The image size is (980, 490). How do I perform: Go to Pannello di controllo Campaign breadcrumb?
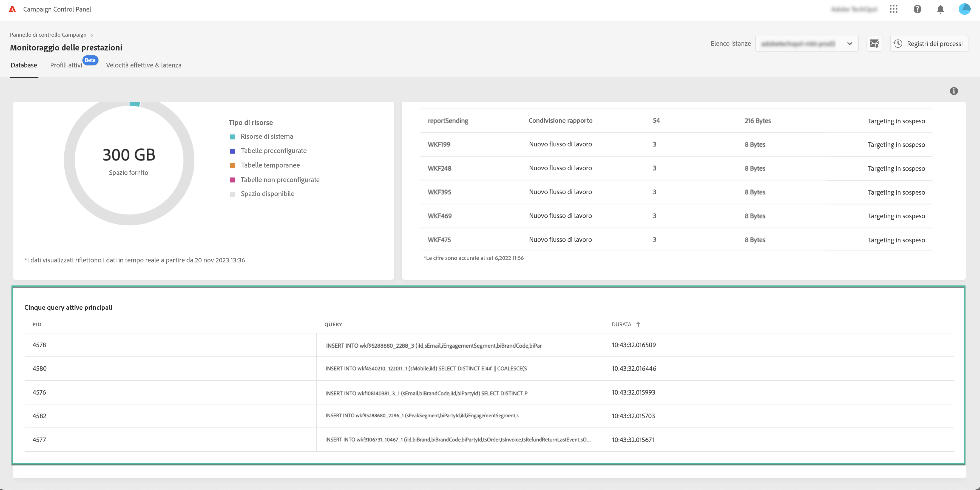48,35
